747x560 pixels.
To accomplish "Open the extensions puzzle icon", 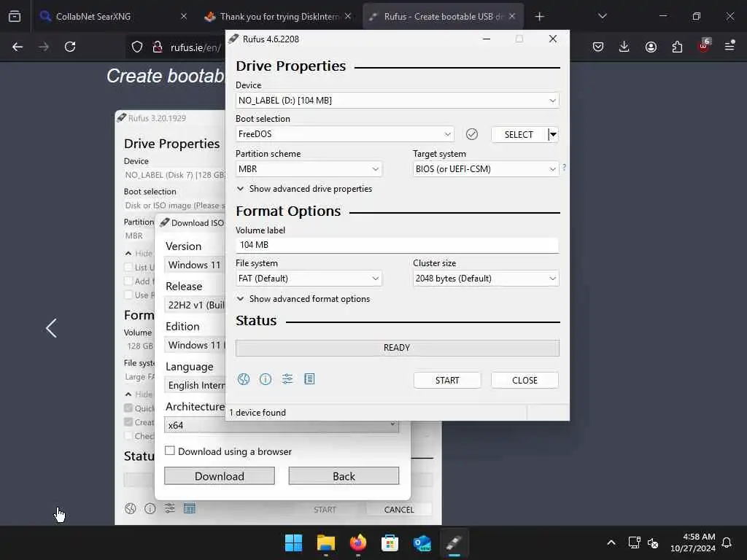I will coord(677,47).
